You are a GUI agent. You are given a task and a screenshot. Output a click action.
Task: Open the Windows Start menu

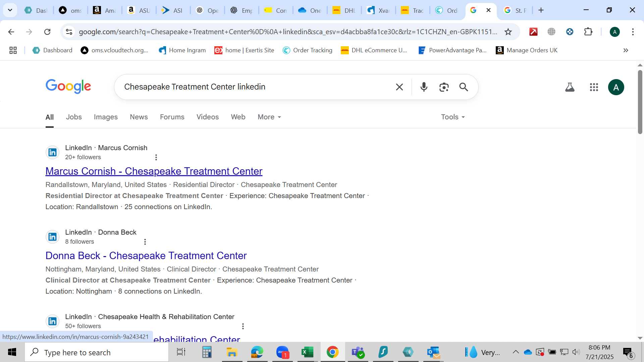pyautogui.click(x=12, y=352)
